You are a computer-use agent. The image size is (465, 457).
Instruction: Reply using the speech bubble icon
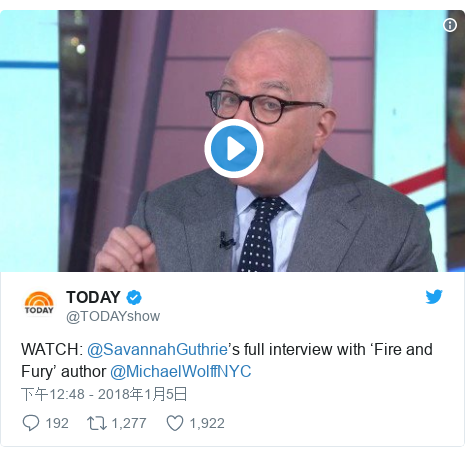click(x=31, y=423)
